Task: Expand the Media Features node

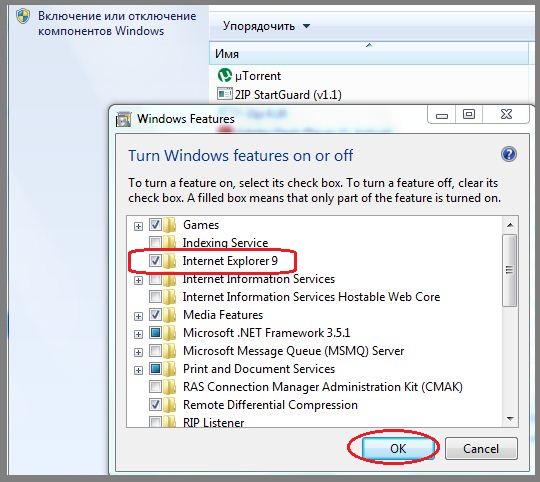Action: coord(138,316)
